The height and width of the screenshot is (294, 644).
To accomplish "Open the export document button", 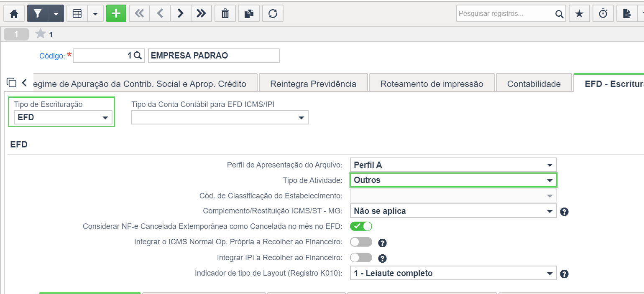I will coord(627,14).
